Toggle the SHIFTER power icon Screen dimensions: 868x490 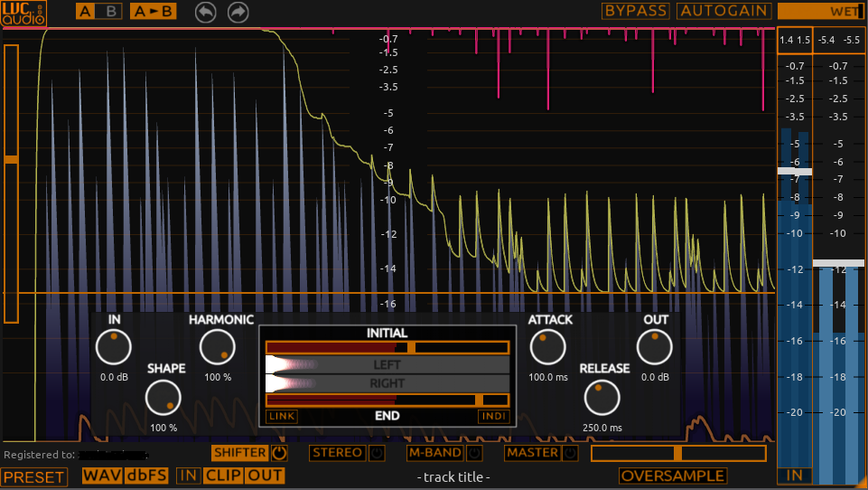pos(279,453)
